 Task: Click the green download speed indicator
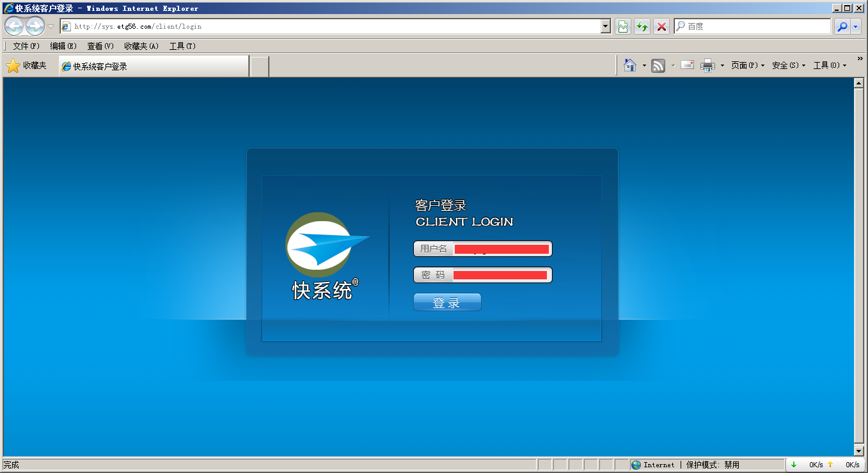coord(794,465)
